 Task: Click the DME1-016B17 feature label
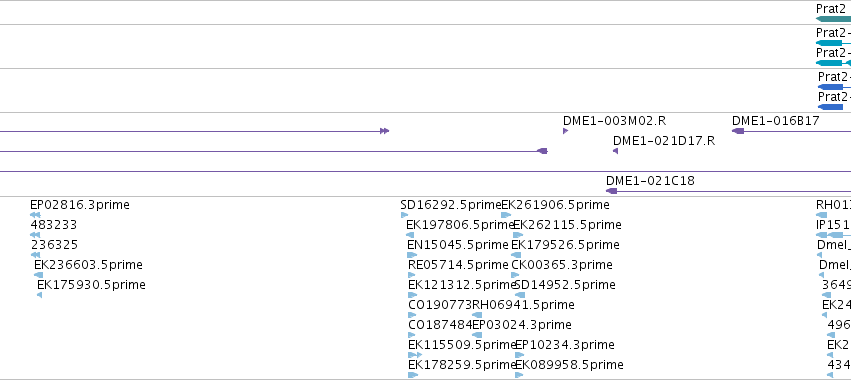776,121
